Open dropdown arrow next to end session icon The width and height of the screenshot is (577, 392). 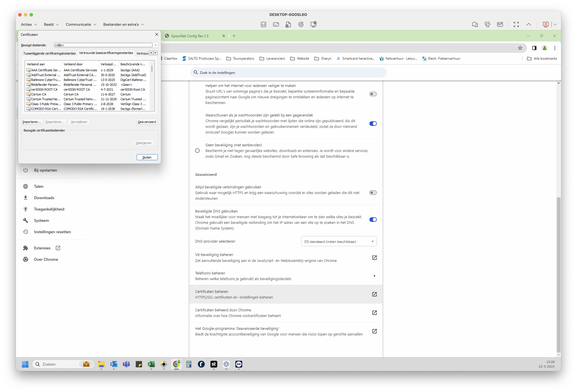coord(555,24)
